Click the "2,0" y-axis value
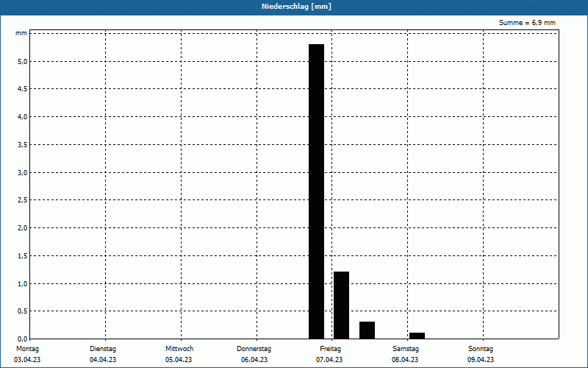 23,228
